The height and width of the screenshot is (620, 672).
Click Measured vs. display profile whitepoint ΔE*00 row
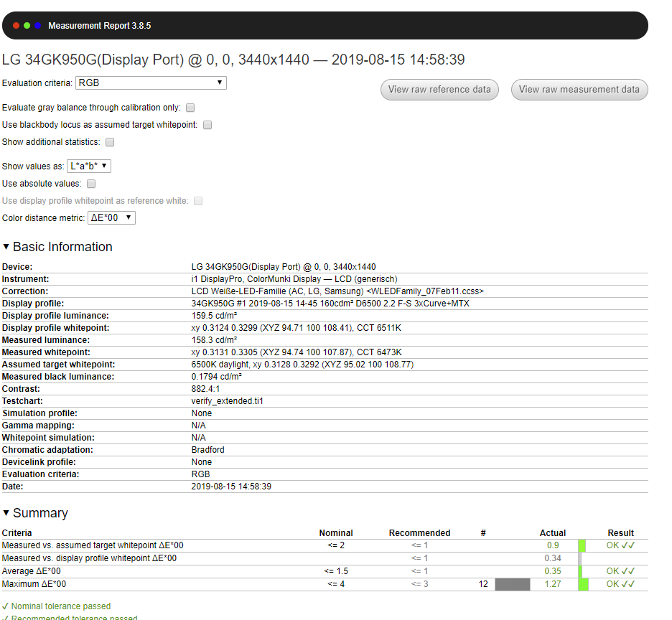pos(325,558)
